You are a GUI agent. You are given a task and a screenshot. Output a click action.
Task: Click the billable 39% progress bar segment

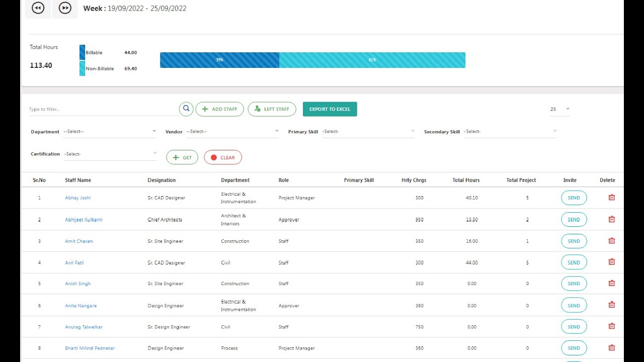(219, 60)
